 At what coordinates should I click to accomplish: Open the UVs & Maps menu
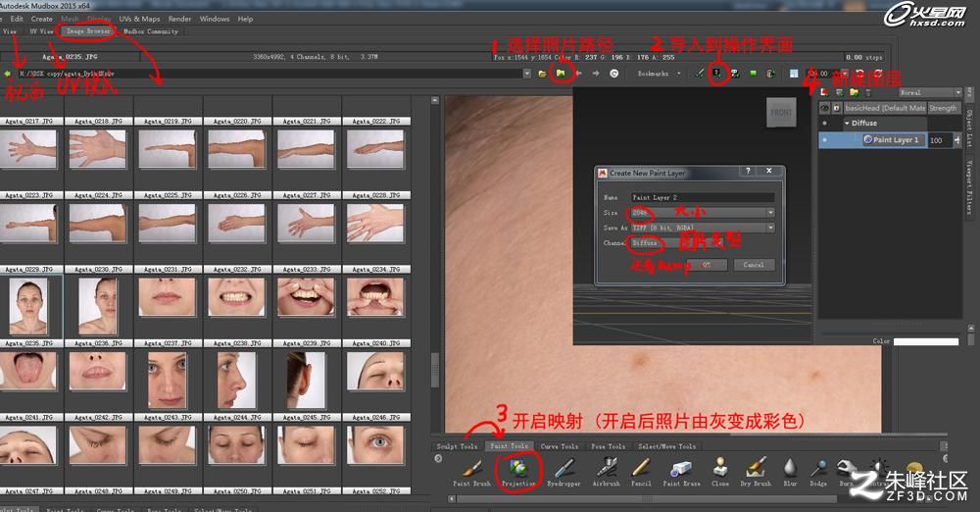[x=139, y=19]
